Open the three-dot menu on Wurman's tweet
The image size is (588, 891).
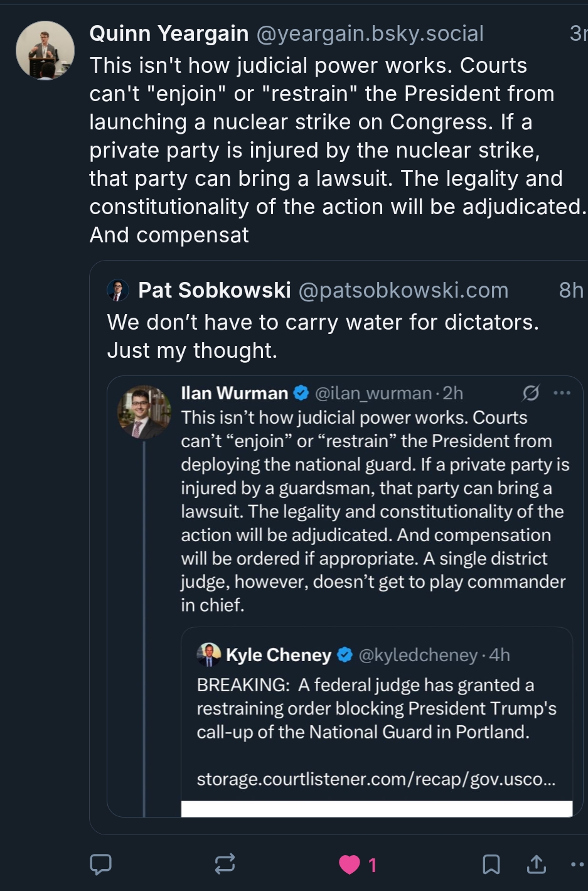[x=562, y=393]
